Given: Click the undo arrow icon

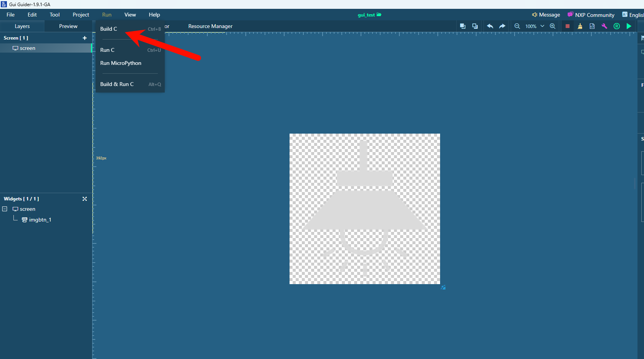Looking at the screenshot, I should coord(490,26).
